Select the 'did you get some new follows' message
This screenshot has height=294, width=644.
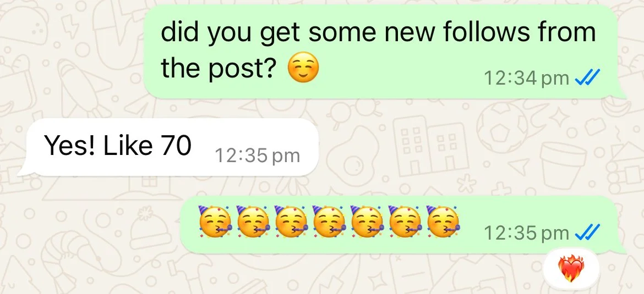pyautogui.click(x=384, y=52)
